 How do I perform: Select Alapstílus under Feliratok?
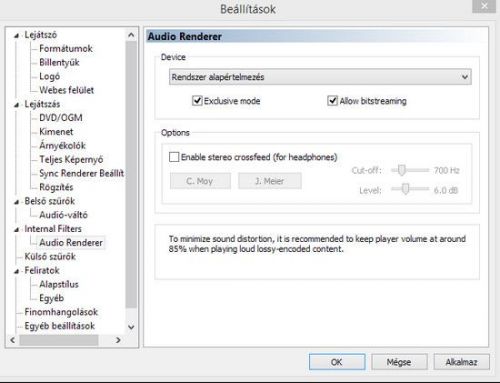59,284
